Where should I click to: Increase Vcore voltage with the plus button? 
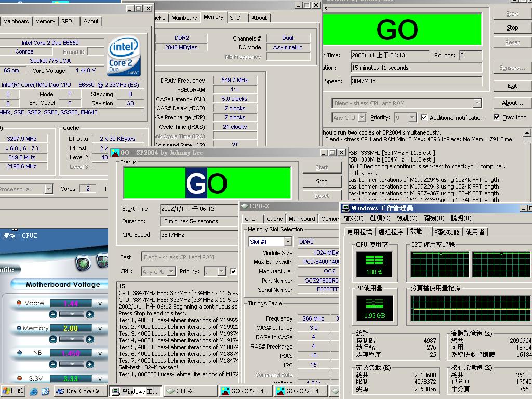(x=89, y=314)
